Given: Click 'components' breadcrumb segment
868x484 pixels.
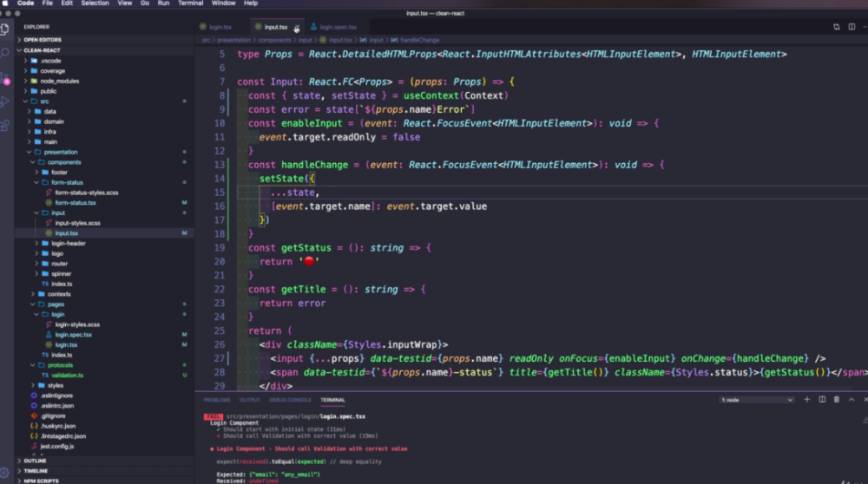Looking at the screenshot, I should [274, 40].
